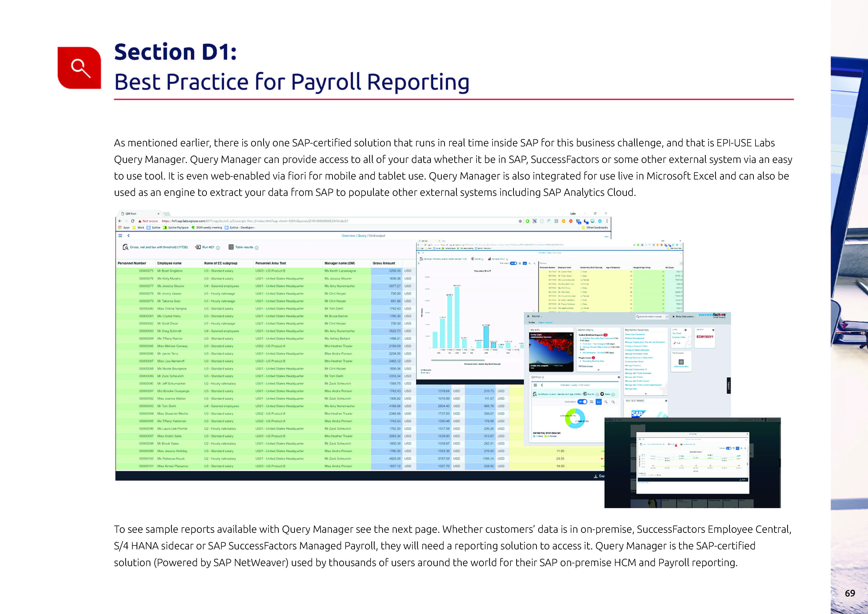Click the Org Chart link in Links tile
This screenshot has height=614, width=868.
tap(676, 333)
